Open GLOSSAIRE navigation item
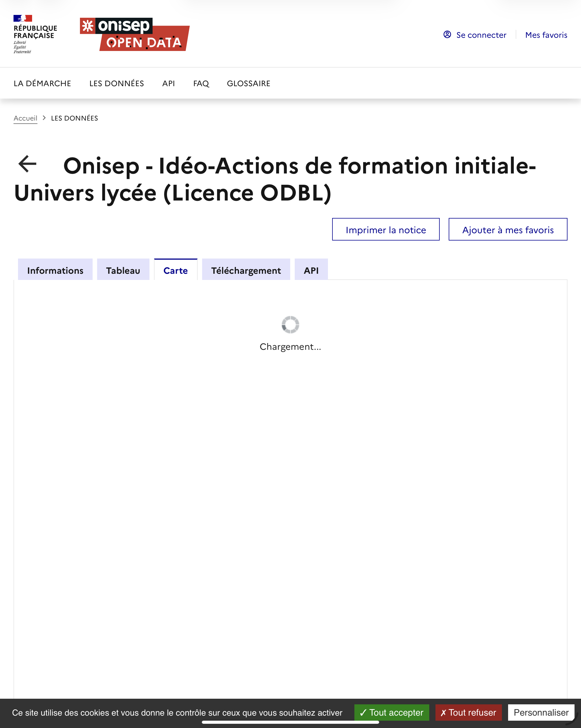This screenshot has width=581, height=728. [248, 83]
